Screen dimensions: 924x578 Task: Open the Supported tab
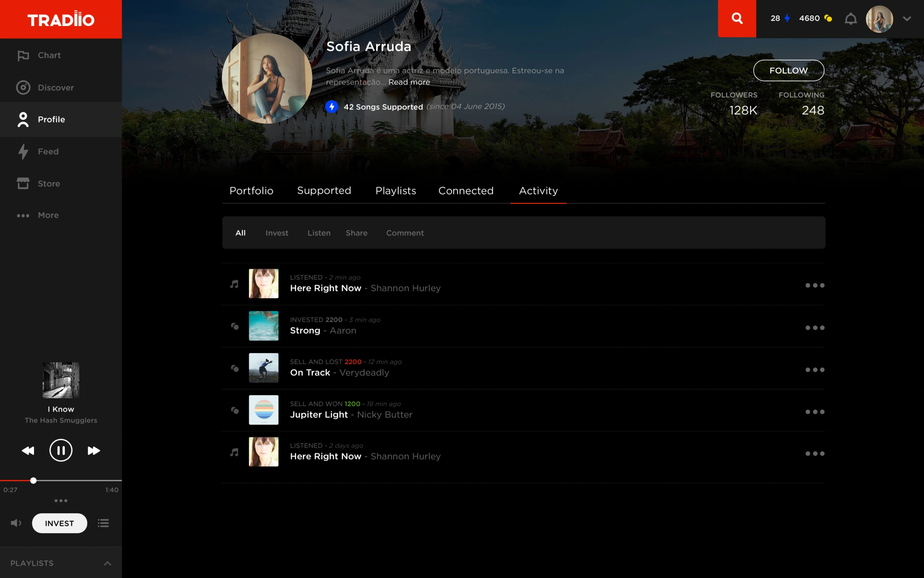[x=324, y=191]
